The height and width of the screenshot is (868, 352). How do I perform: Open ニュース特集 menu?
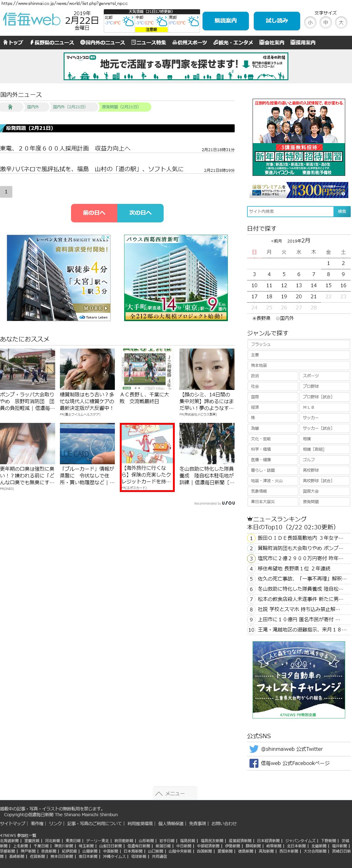coord(149,43)
